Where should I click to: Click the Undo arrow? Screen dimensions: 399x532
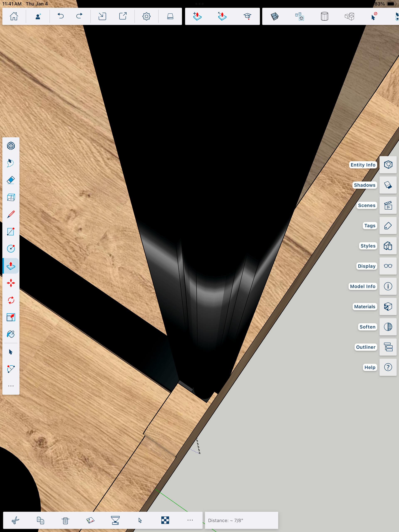[x=61, y=16]
